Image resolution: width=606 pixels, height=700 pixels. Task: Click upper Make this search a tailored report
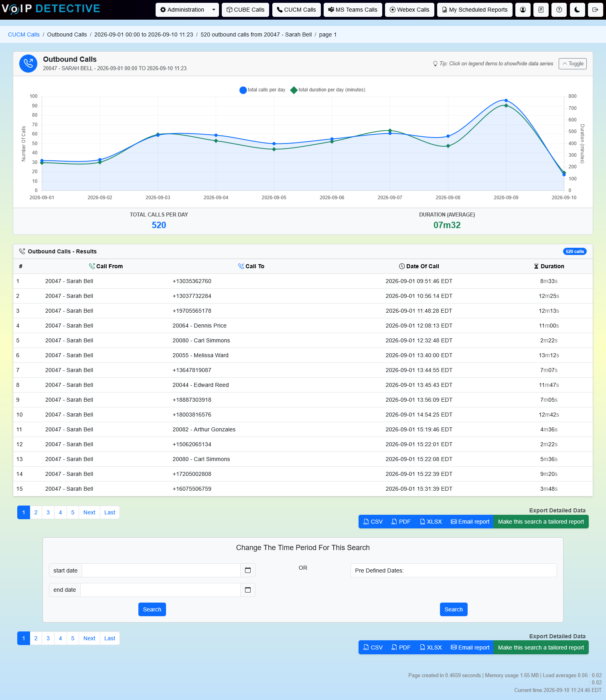541,522
